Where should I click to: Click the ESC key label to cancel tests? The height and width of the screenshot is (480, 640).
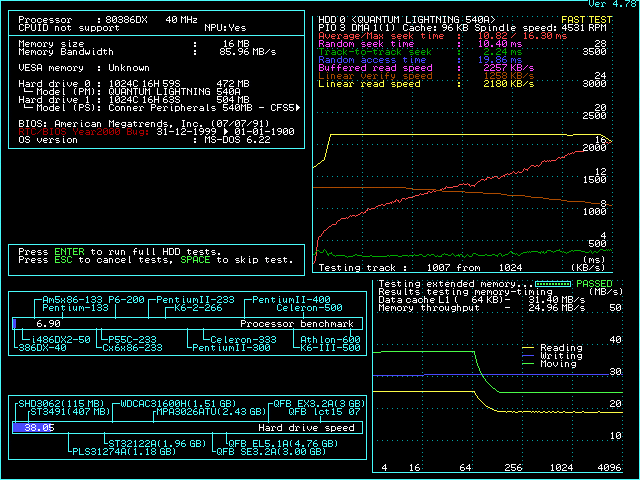(x=62, y=260)
